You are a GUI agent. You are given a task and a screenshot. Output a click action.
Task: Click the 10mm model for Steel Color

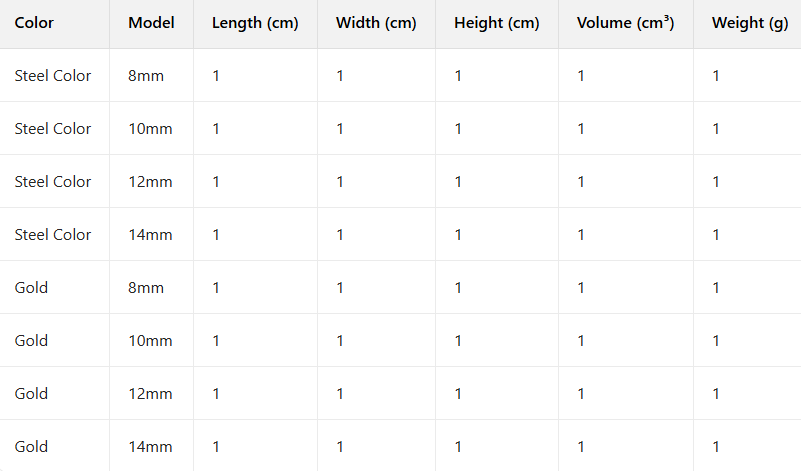pos(150,129)
